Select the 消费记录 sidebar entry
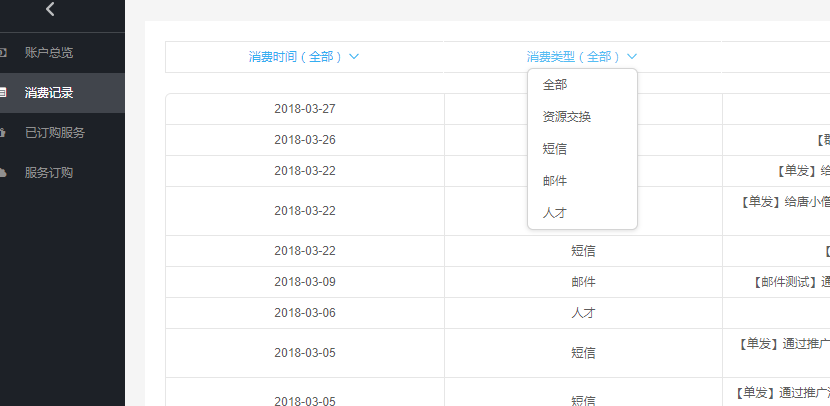Viewport: 830px width, 406px height. (49, 92)
